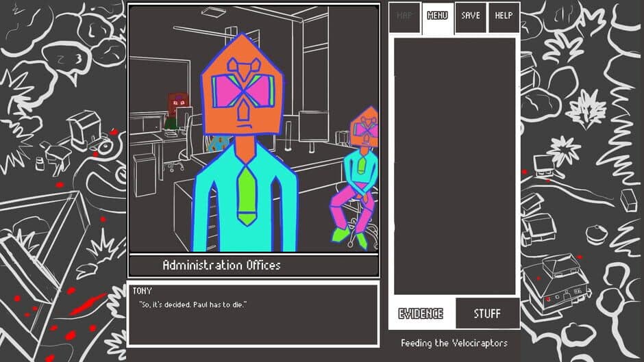The height and width of the screenshot is (362, 644).
Task: Click the Feeding the Velociraptors chapter title
Action: tap(454, 343)
